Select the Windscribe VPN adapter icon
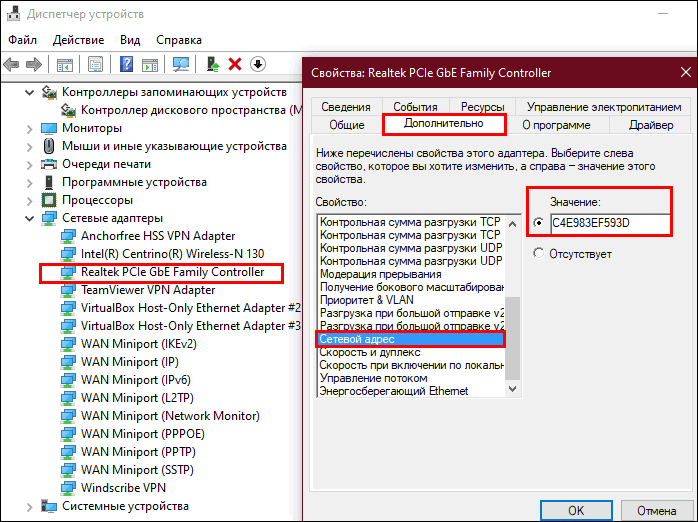698x522 pixels. tap(68, 488)
